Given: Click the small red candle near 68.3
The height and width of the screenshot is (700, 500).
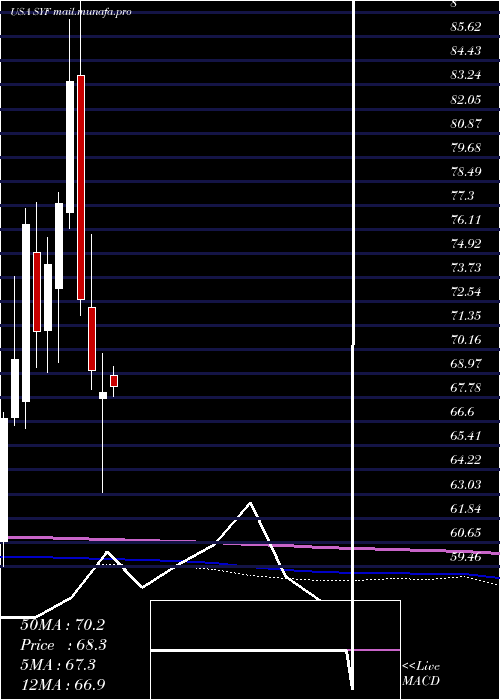Looking at the screenshot, I should coord(114,381).
